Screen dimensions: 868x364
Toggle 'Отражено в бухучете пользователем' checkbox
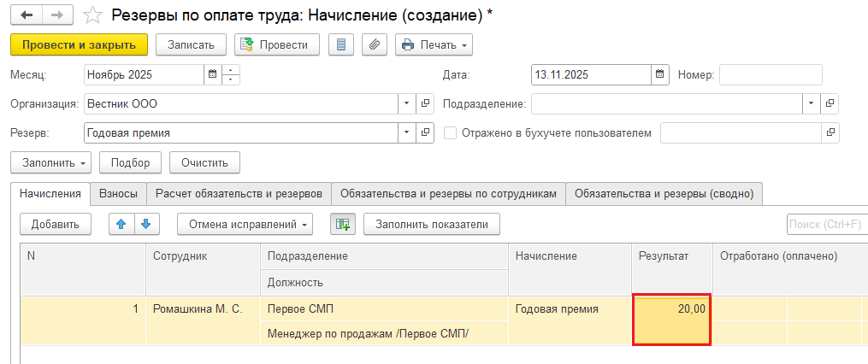point(451,132)
